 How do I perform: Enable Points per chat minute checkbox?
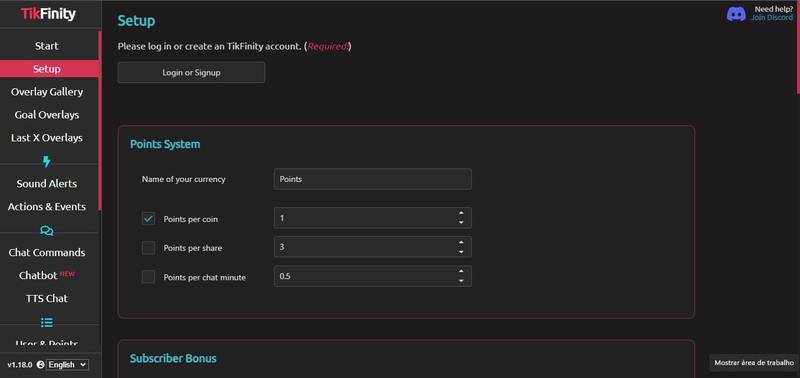148,277
